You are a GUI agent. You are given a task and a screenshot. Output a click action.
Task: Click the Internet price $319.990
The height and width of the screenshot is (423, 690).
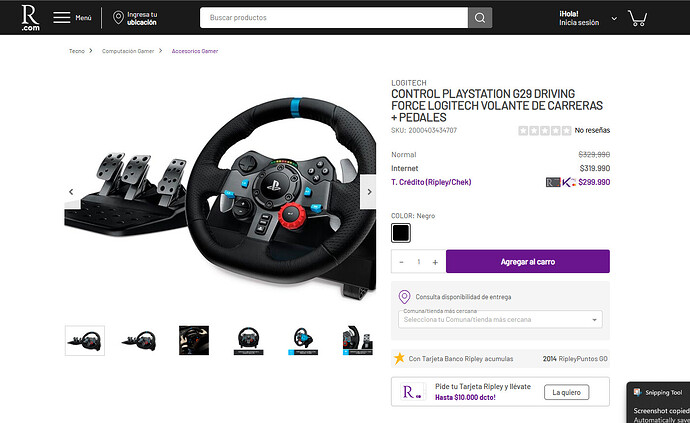pos(595,168)
